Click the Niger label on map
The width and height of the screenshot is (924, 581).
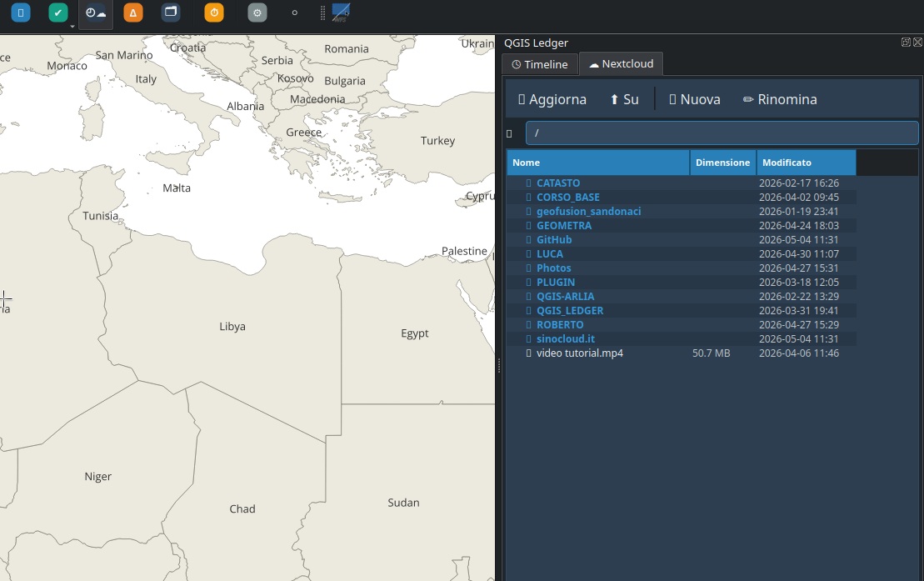(x=97, y=477)
